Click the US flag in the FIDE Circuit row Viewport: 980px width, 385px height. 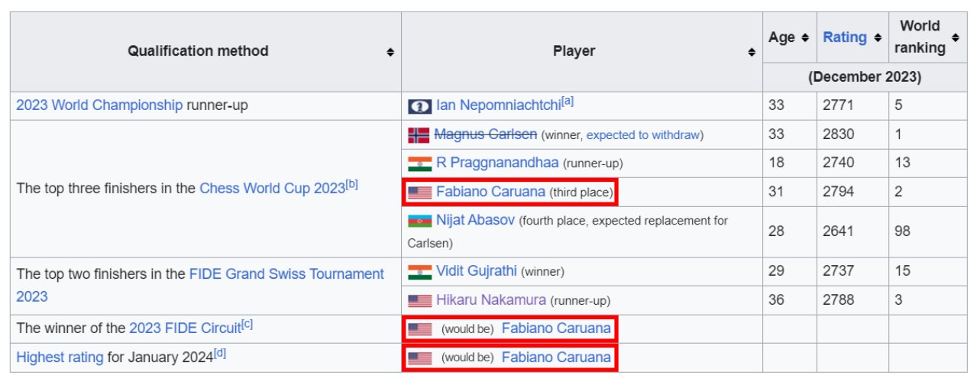419,329
